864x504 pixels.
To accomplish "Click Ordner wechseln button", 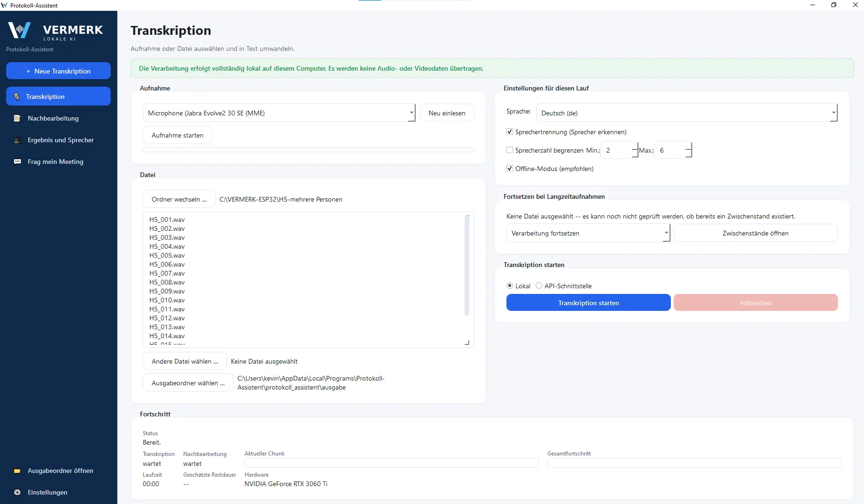I will click(x=179, y=199).
